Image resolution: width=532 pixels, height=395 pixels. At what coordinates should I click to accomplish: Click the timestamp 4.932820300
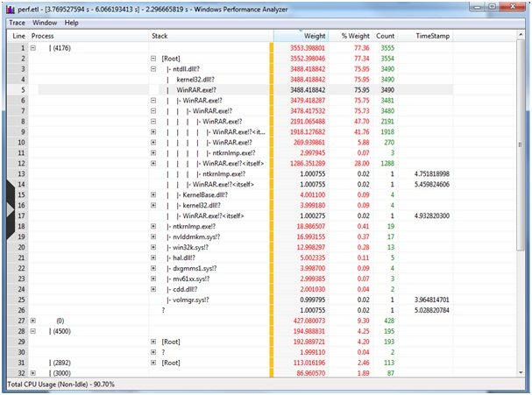pyautogui.click(x=432, y=216)
